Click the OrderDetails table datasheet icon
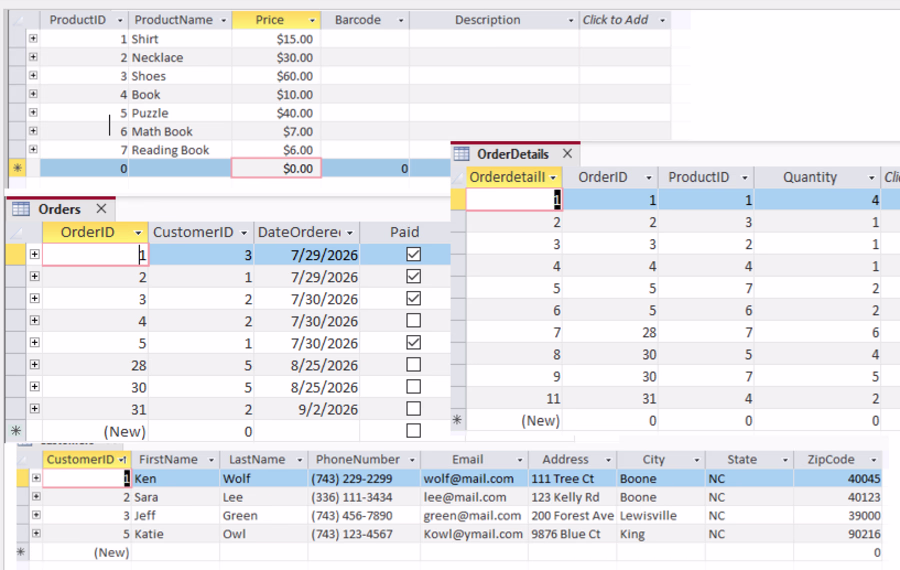This screenshot has width=900, height=570. (461, 154)
